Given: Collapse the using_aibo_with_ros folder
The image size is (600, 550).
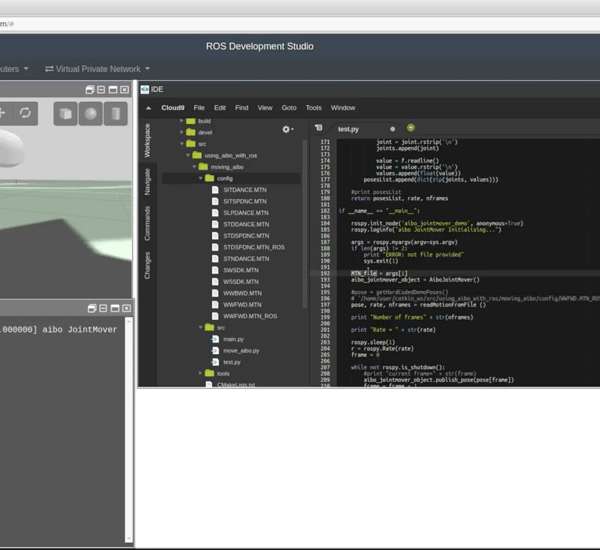Looking at the screenshot, I should pos(188,155).
